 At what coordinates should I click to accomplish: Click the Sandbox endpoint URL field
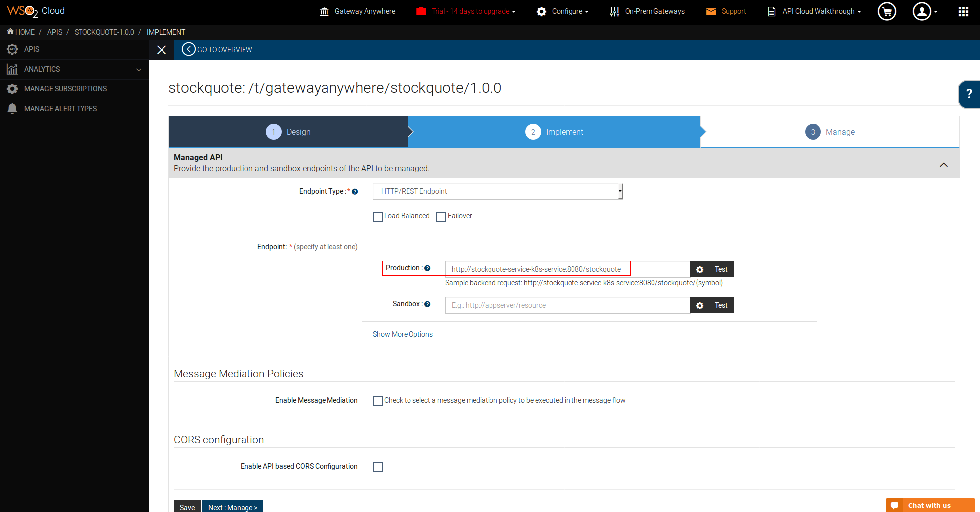click(x=568, y=305)
